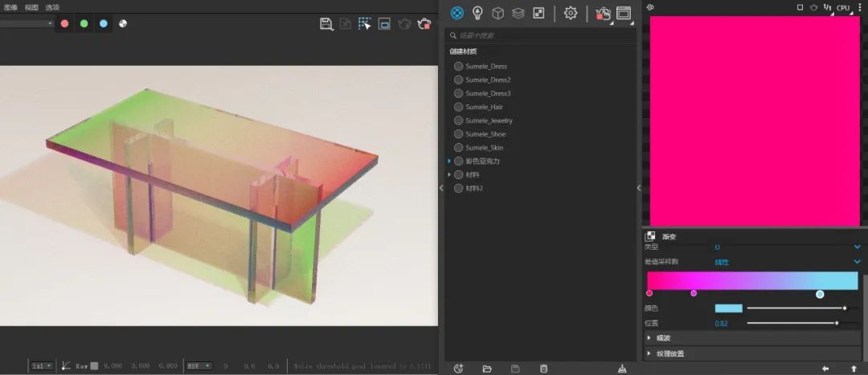
Task: Open the Materials tab in Asset Editor
Action: tap(457, 13)
